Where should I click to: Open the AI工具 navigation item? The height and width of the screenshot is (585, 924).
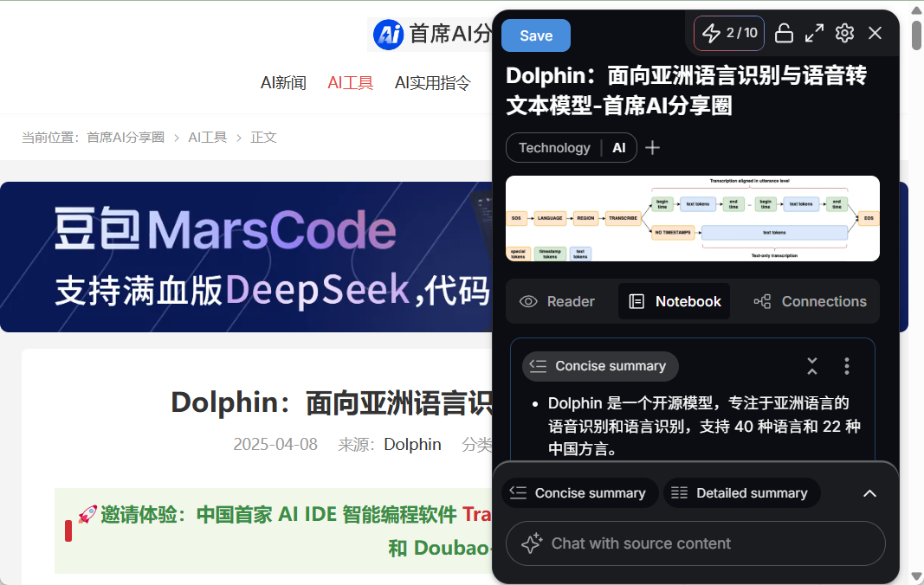[x=351, y=83]
